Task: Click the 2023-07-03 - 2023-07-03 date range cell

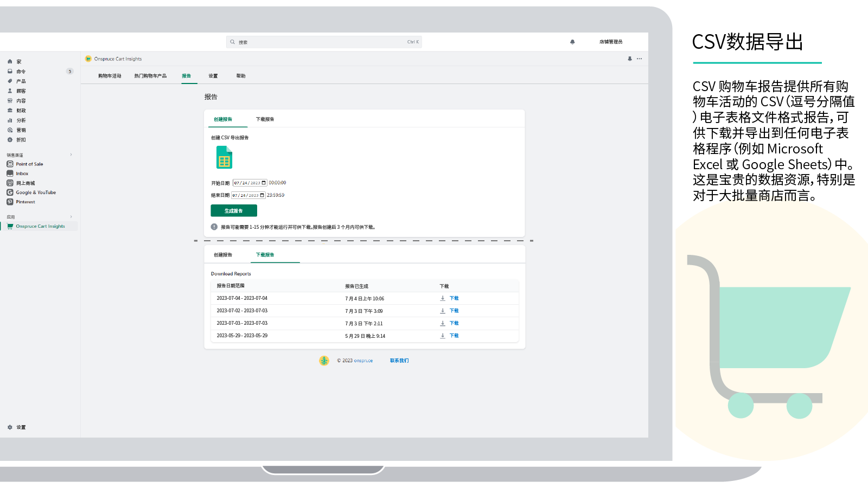Action: click(242, 323)
